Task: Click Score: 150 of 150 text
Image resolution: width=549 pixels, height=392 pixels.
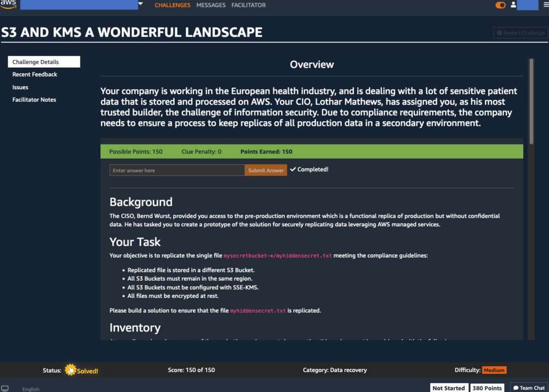Action: [191, 370]
